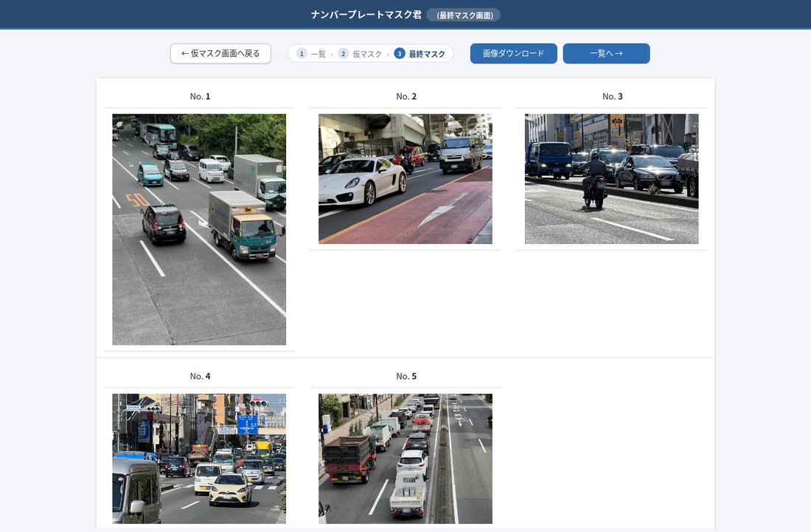
Task: Click the No. 1 card label
Action: pyautogui.click(x=200, y=97)
